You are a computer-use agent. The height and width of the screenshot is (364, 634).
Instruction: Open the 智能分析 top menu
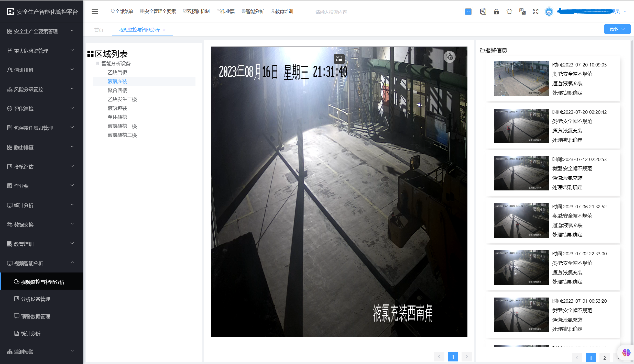pyautogui.click(x=253, y=12)
